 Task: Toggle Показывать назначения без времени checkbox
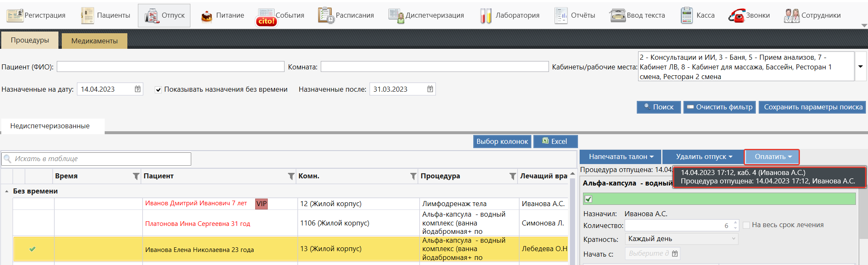click(158, 90)
